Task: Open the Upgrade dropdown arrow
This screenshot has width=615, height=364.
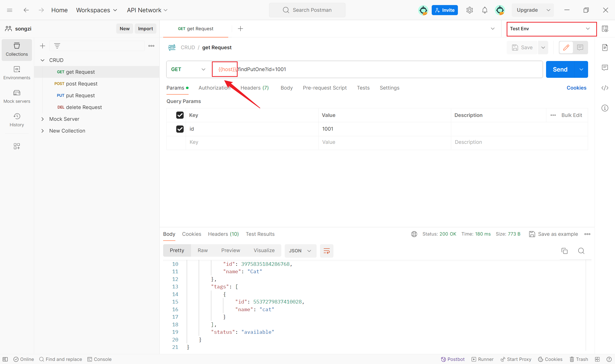Action: point(548,10)
